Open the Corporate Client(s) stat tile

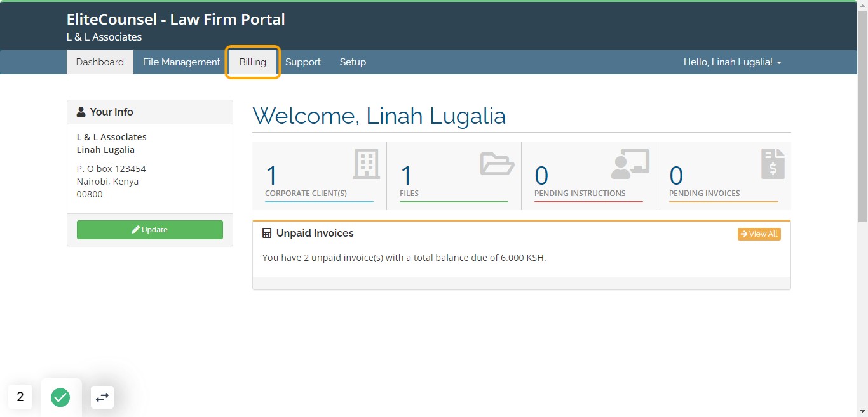[x=320, y=176]
